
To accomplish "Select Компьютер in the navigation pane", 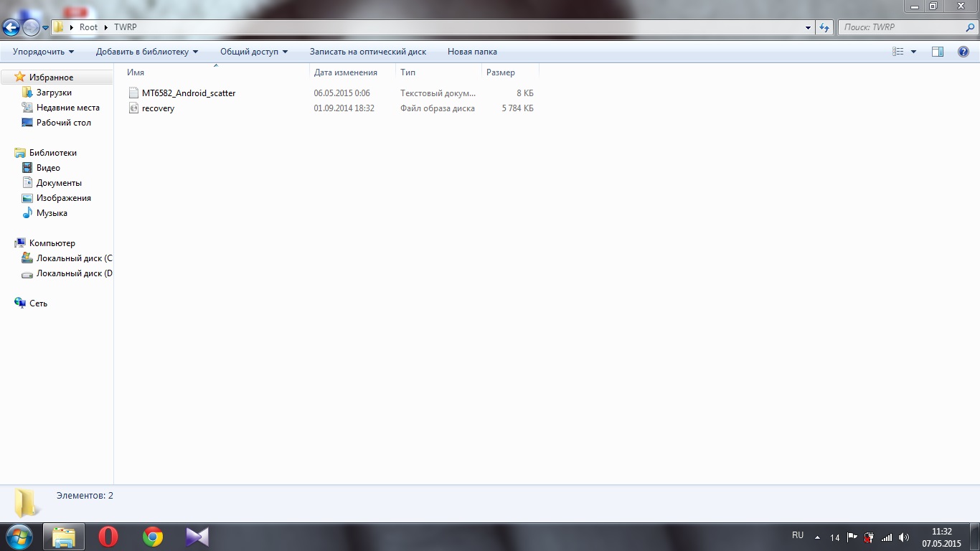I will click(x=52, y=243).
